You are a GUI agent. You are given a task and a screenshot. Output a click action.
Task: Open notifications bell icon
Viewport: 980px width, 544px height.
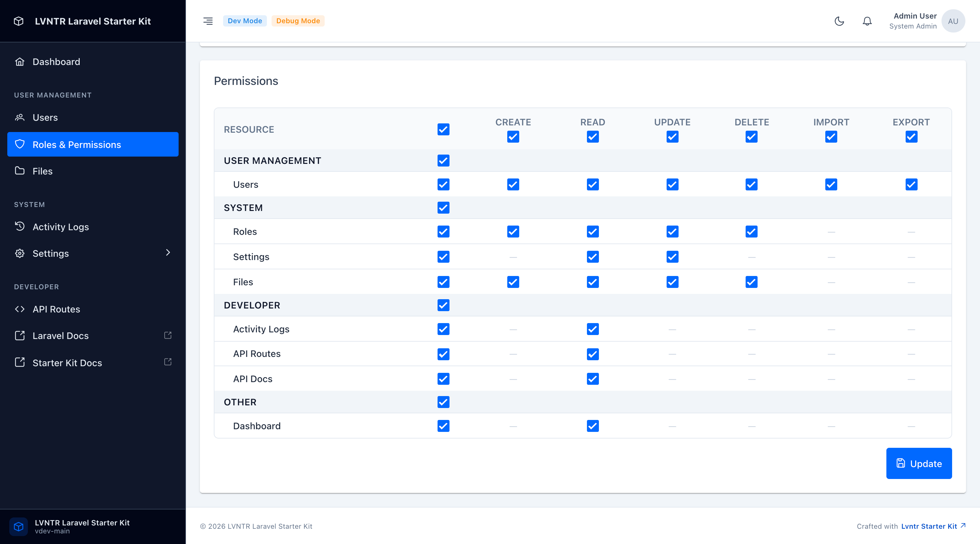(867, 21)
